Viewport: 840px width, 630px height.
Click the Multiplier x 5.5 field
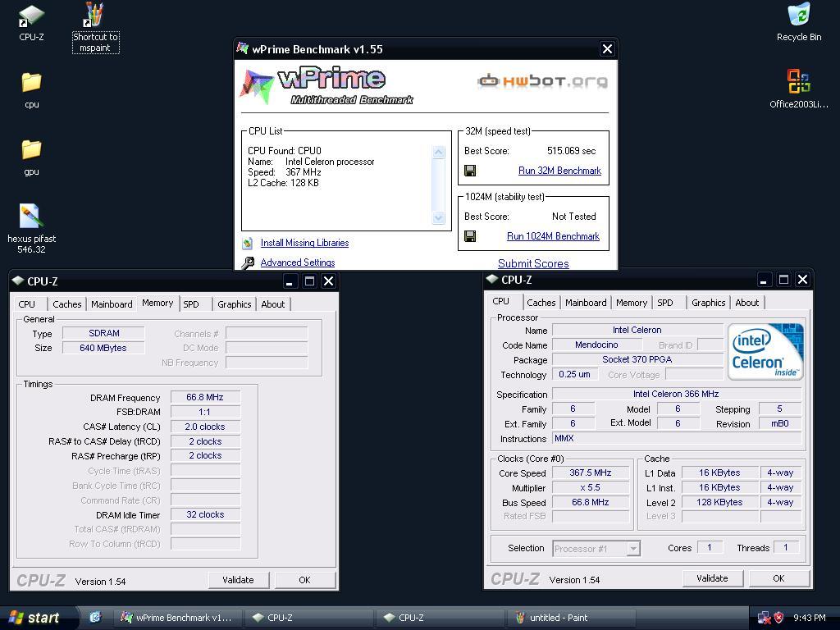click(x=591, y=488)
